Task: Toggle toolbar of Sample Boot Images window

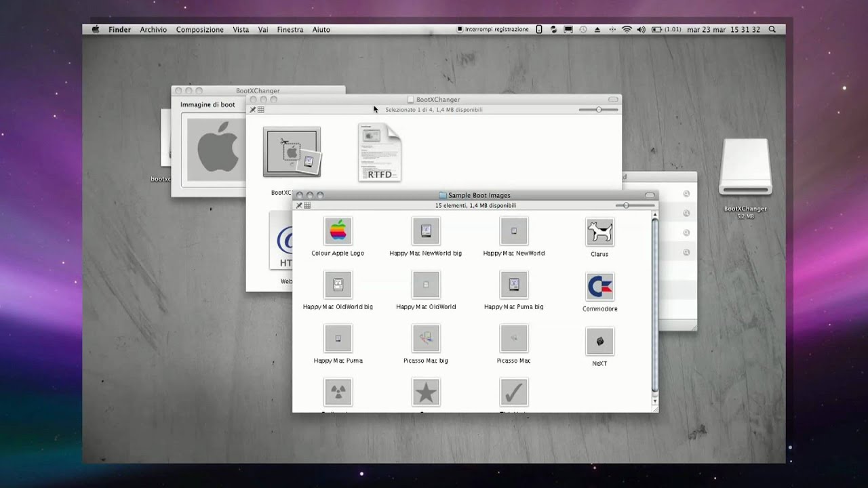Action: 650,195
